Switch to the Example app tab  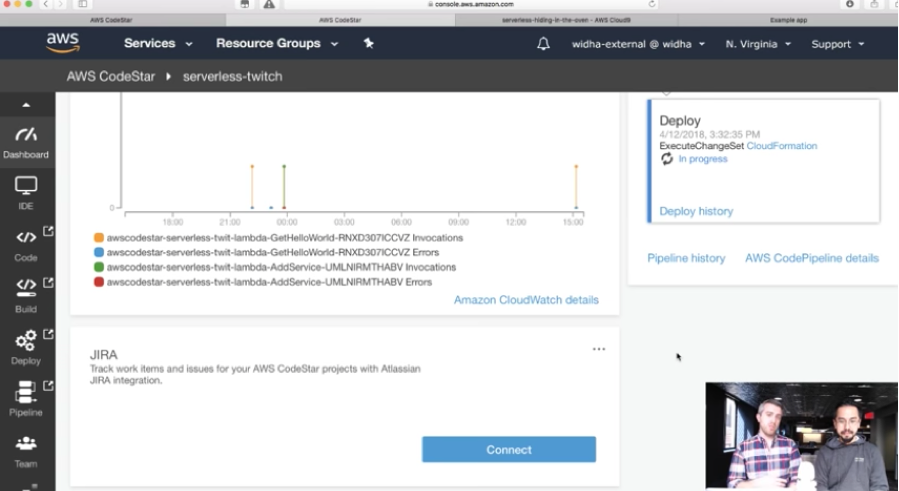tap(788, 20)
